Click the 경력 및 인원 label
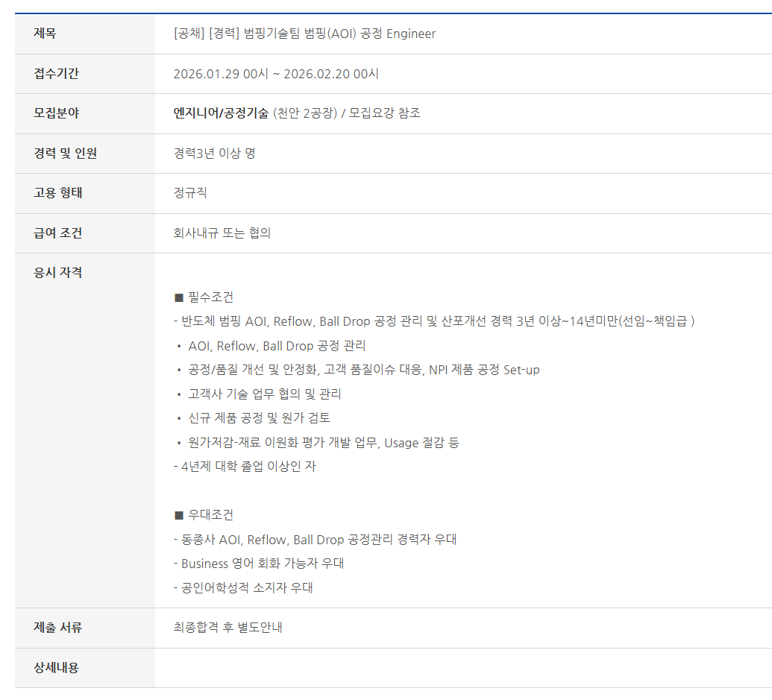 pos(65,154)
